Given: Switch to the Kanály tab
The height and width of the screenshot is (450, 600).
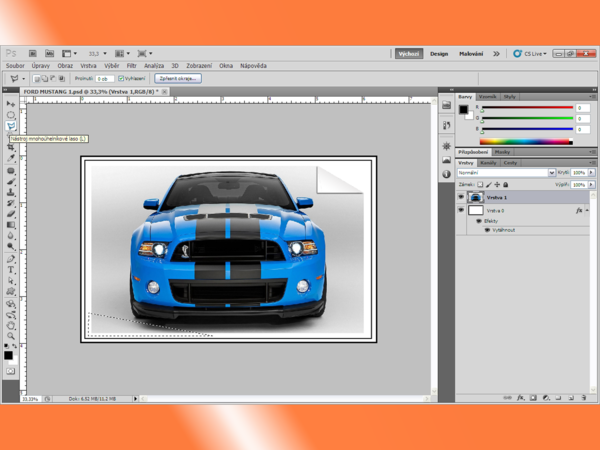Looking at the screenshot, I should (488, 162).
